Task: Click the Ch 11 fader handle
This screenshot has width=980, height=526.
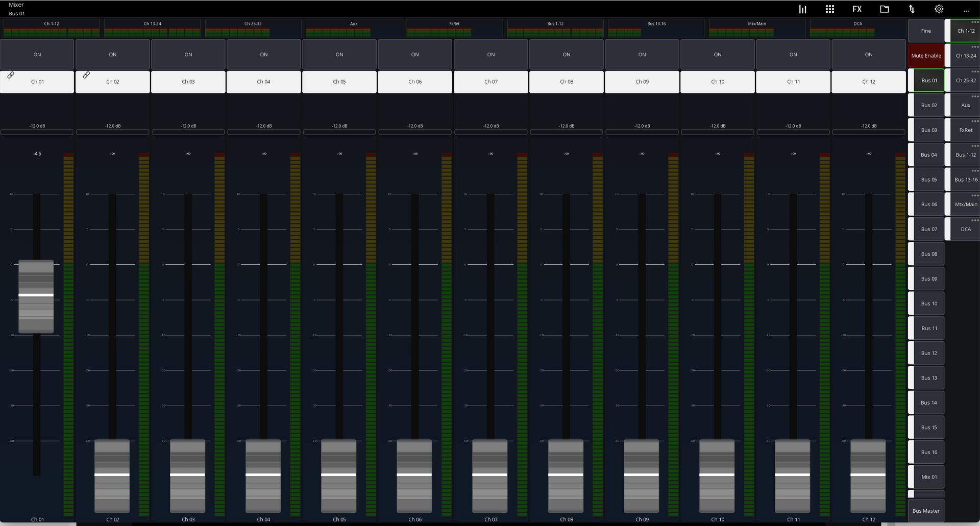Action: [x=792, y=475]
